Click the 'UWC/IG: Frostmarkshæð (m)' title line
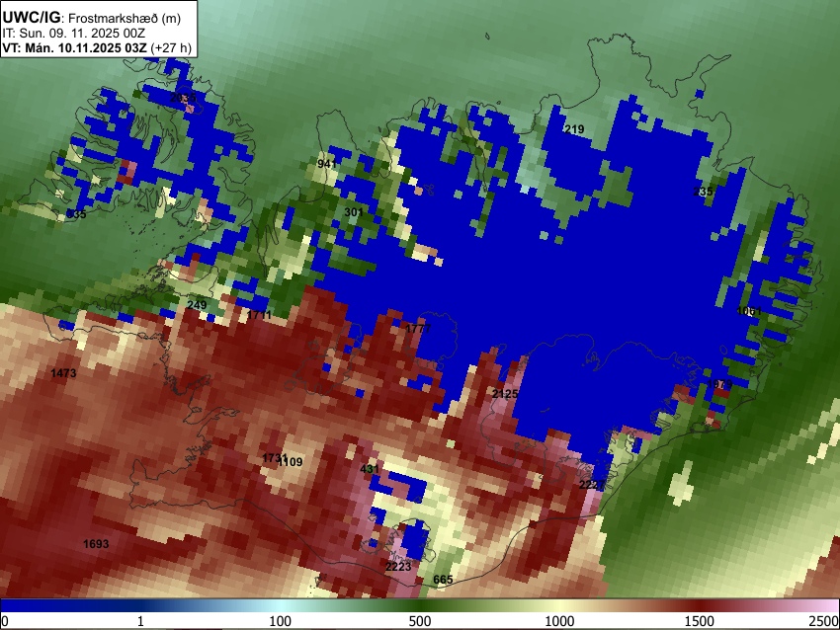840x630 pixels. point(92,18)
